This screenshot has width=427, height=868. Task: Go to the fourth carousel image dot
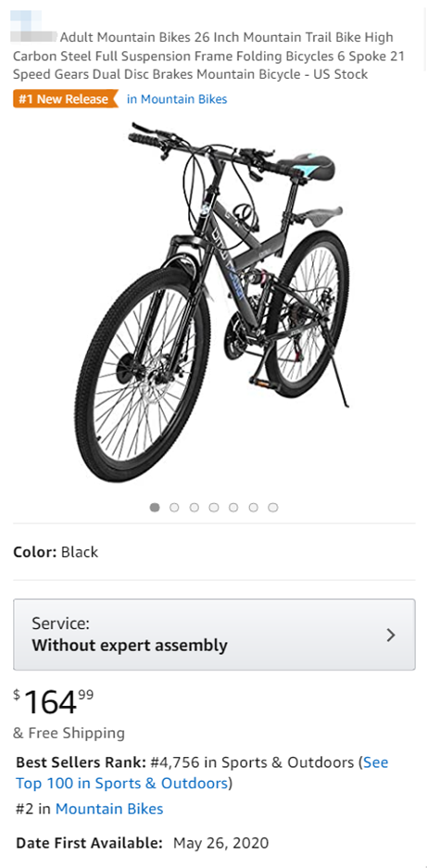(214, 507)
